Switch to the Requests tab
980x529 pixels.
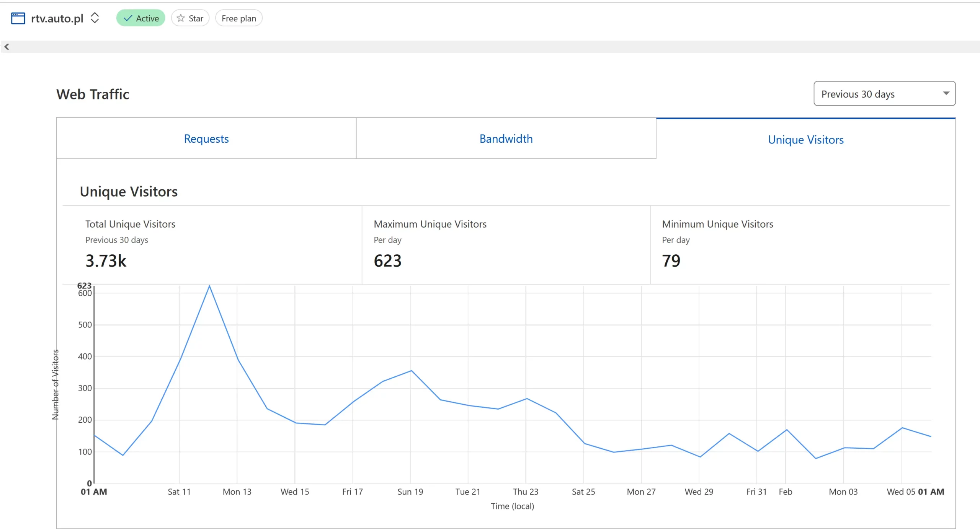tap(206, 138)
